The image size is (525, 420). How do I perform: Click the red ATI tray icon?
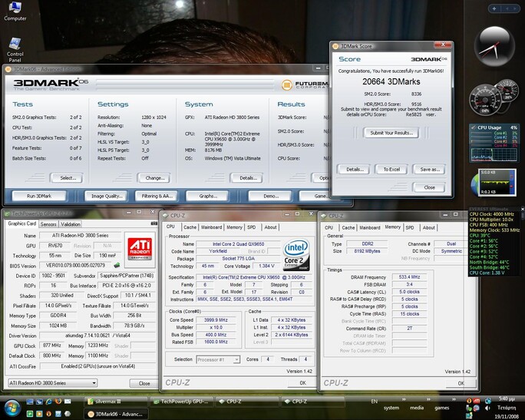pyautogui.click(x=477, y=401)
